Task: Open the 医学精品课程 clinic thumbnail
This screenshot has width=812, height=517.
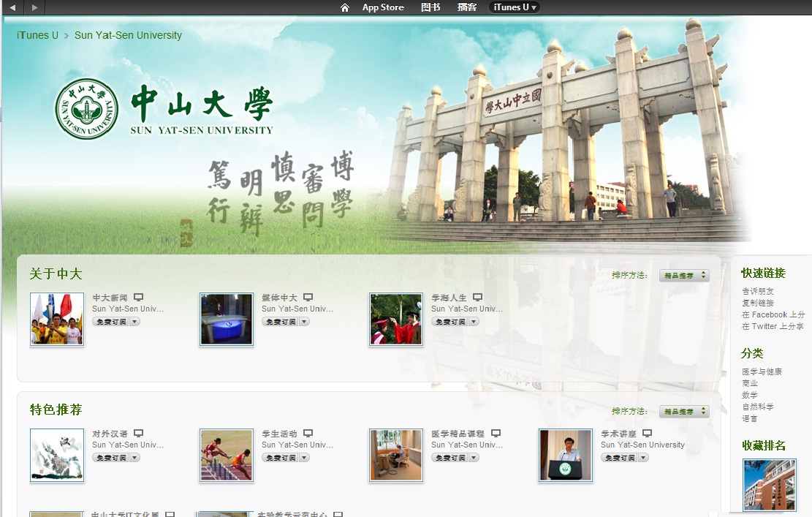Action: point(396,455)
